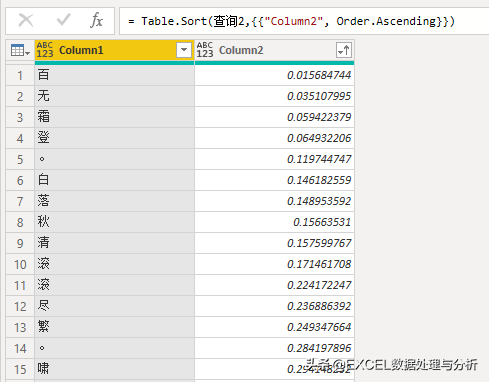The width and height of the screenshot is (489, 382).
Task: Click value 0.035107995
Action: tap(319, 96)
